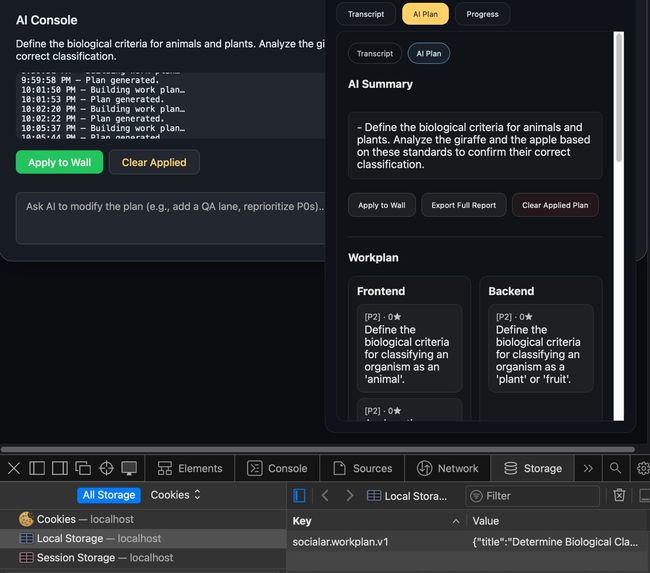Click the storage Filter field
650x573 pixels.
tap(533, 495)
